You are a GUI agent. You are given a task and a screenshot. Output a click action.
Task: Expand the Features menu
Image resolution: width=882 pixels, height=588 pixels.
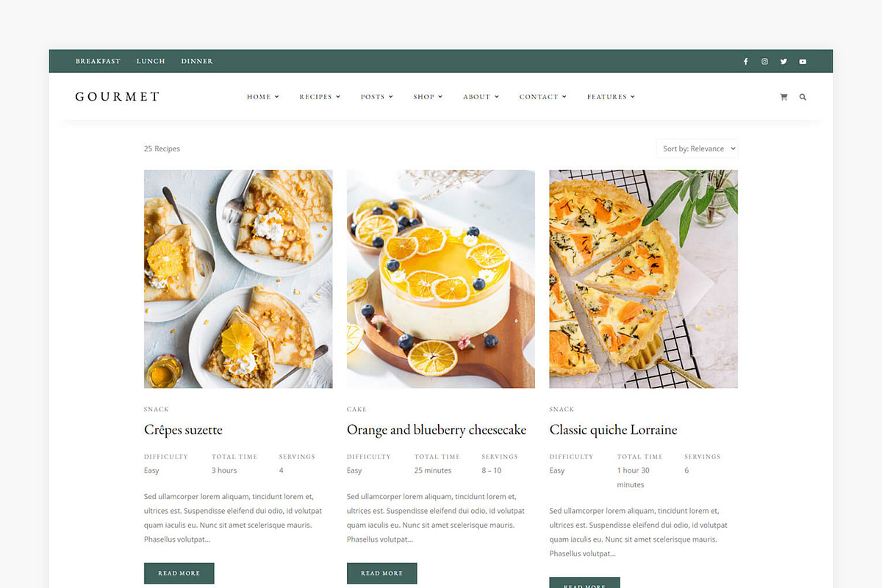click(x=611, y=97)
